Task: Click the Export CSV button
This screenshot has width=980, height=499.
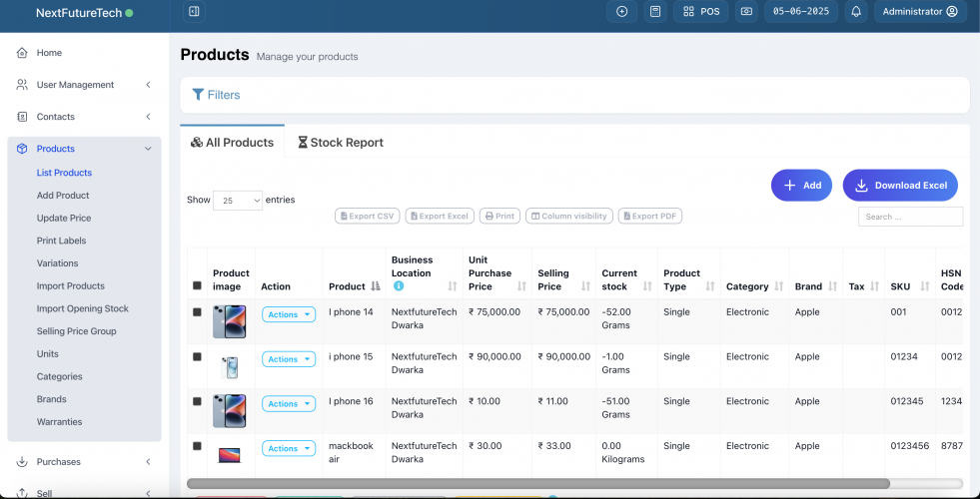Action: [367, 217]
